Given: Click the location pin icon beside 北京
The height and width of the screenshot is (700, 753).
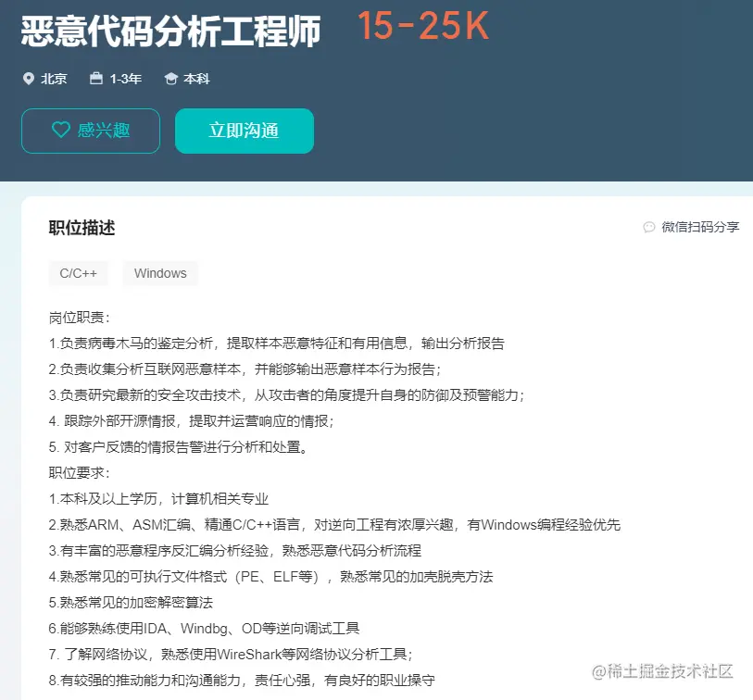Looking at the screenshot, I should [29, 79].
